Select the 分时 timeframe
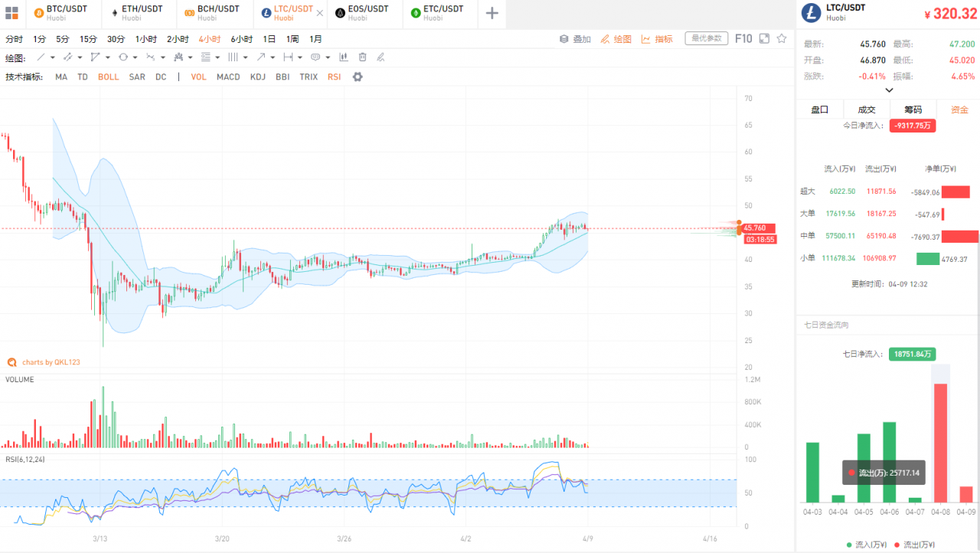The image size is (980, 553). tap(14, 39)
